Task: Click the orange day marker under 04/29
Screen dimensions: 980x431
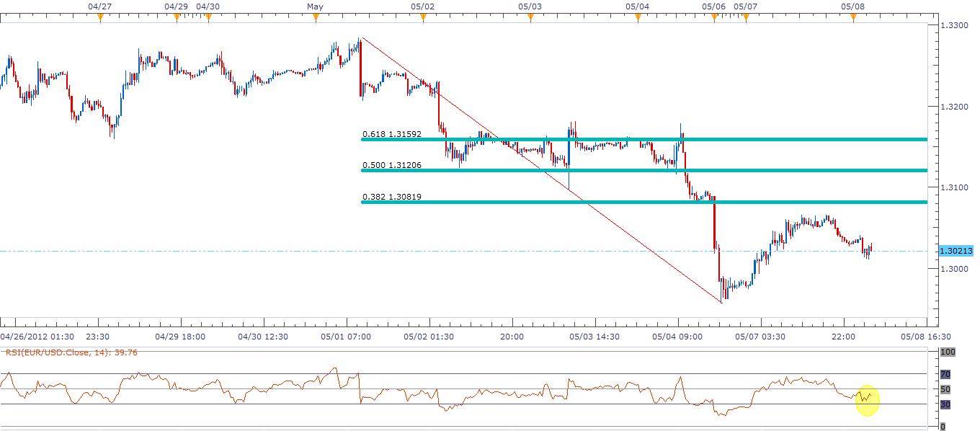Action: pos(177,18)
